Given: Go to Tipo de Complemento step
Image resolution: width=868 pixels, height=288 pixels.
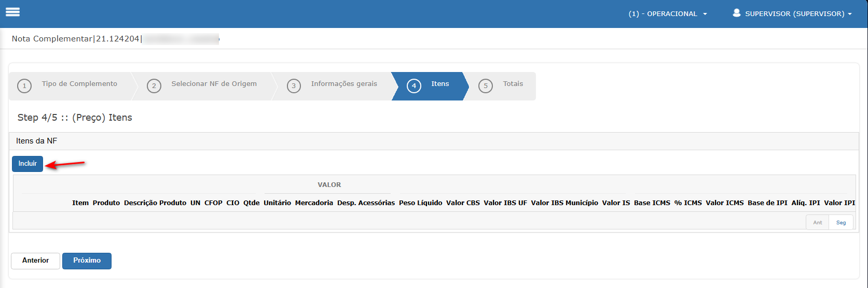Looking at the screenshot, I should [x=79, y=84].
